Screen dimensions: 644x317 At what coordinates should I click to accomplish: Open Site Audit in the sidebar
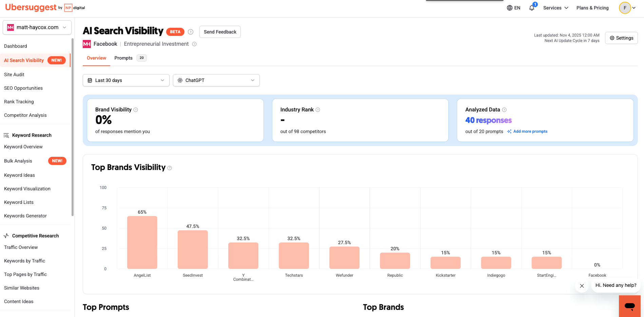click(x=14, y=75)
